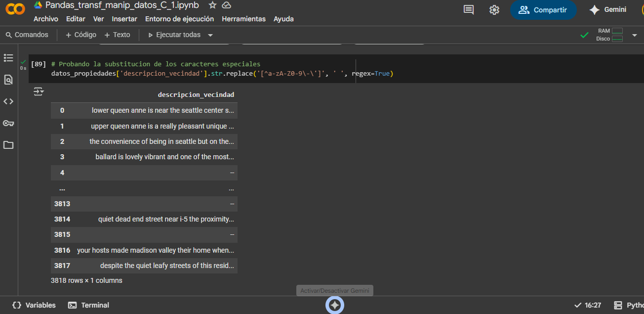
Task: Click index label 3813 in table
Action: point(62,204)
